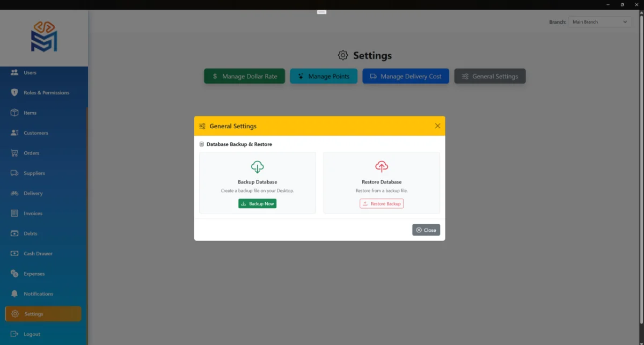Click the General Settings button behind dialog
Viewport: 644px width, 345px height.
[x=490, y=76]
